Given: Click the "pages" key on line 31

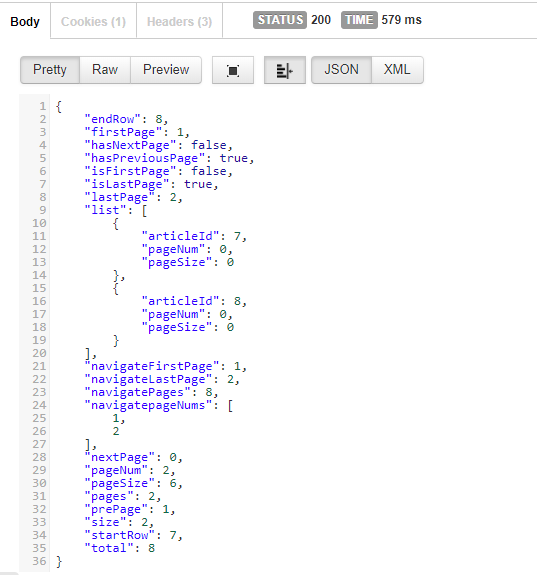Looking at the screenshot, I should 109,496.
